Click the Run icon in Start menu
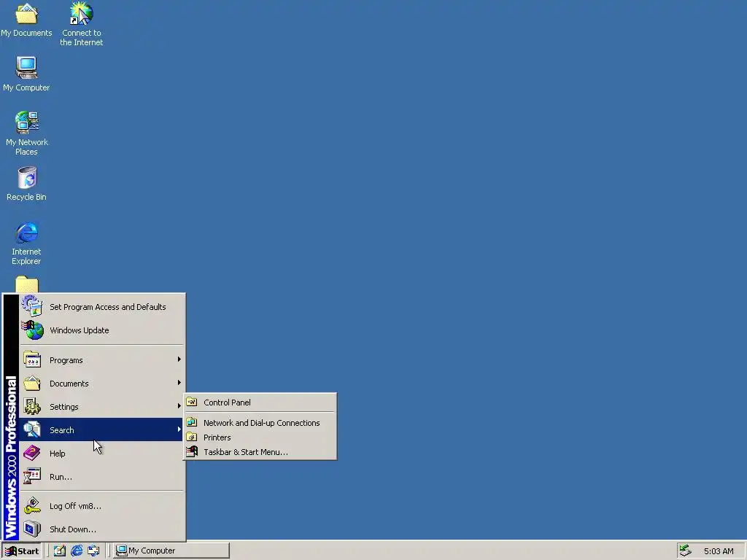The image size is (747, 560). [x=32, y=477]
